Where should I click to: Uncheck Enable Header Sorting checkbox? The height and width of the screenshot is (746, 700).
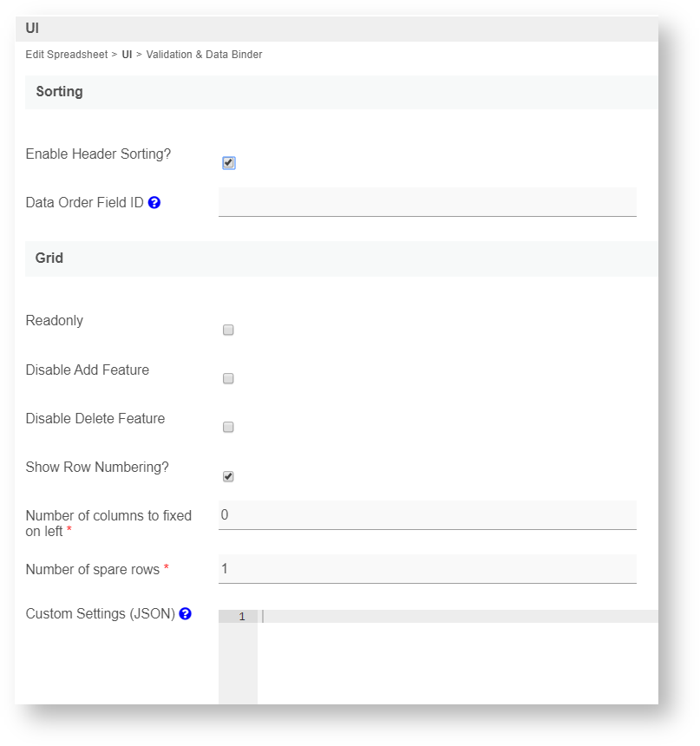(x=228, y=162)
